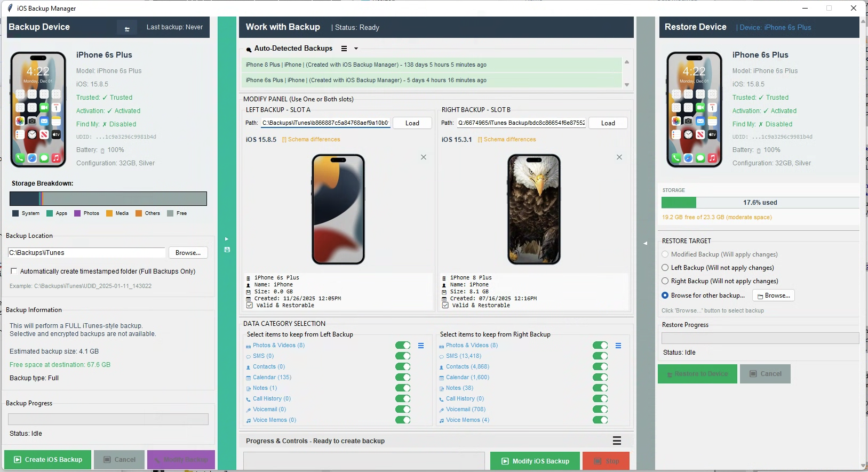
Task: Select the Left Backup restore target
Action: tap(665, 268)
